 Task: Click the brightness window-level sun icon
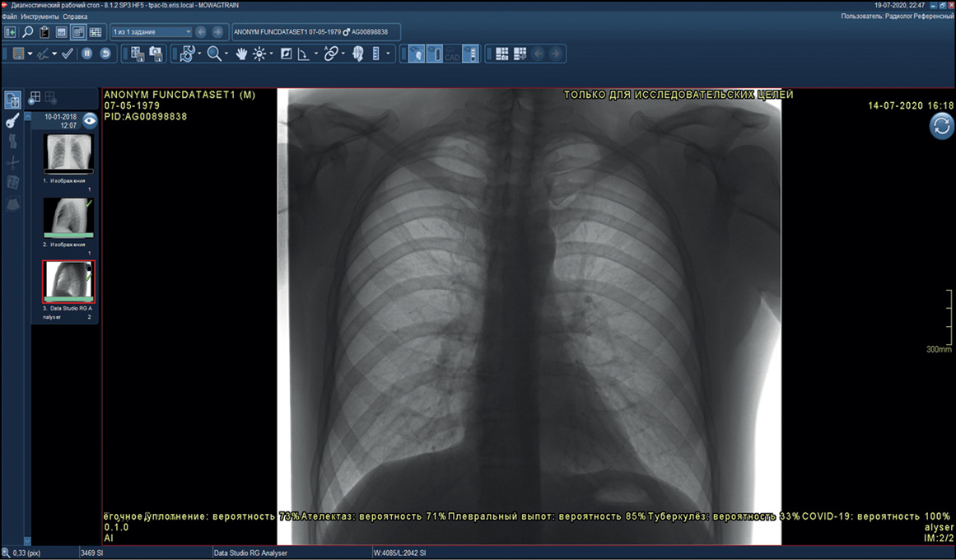click(259, 54)
